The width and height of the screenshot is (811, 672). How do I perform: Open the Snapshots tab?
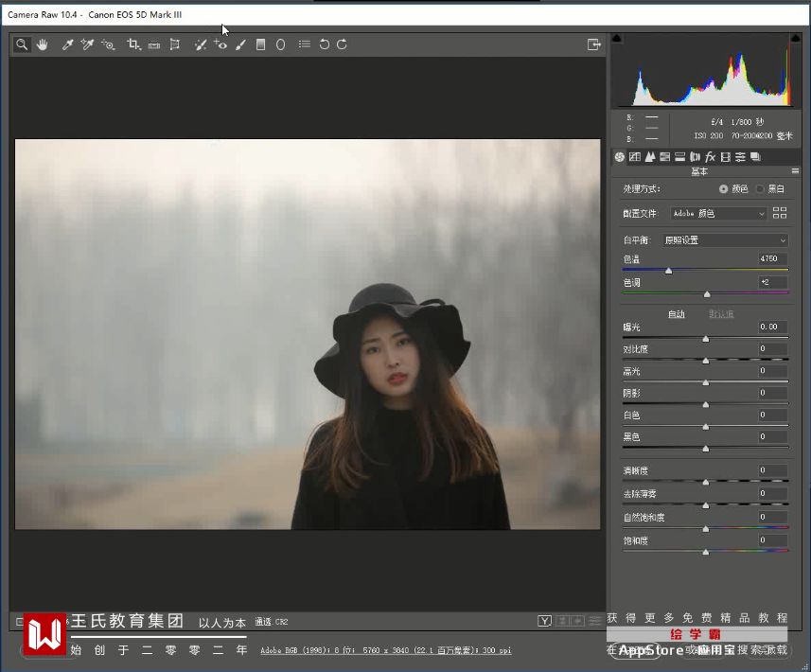coord(756,157)
